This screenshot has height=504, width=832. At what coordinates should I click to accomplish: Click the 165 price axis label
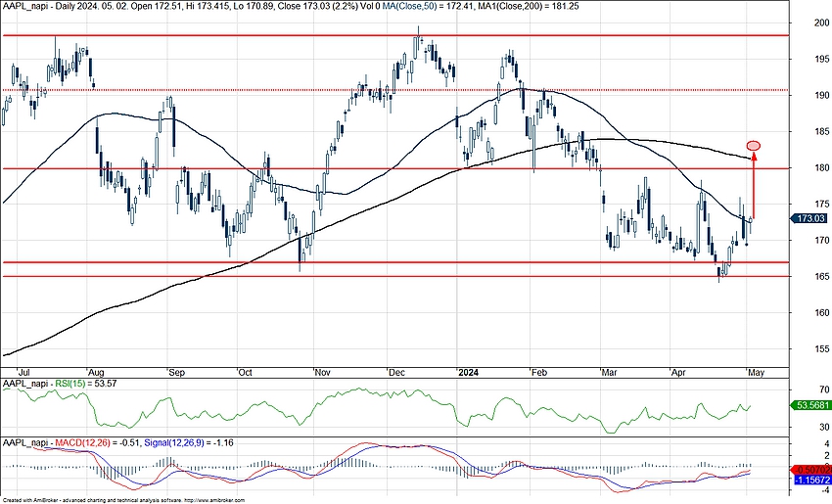(822, 277)
